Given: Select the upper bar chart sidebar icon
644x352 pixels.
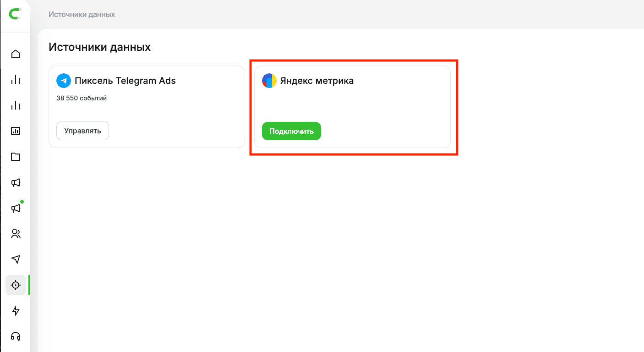Looking at the screenshot, I should point(16,80).
